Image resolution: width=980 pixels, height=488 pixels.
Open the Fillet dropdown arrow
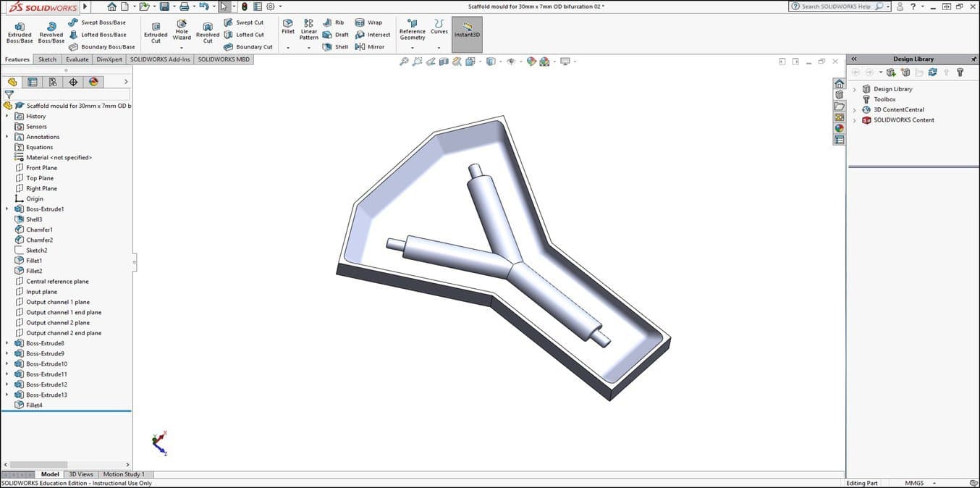click(288, 48)
